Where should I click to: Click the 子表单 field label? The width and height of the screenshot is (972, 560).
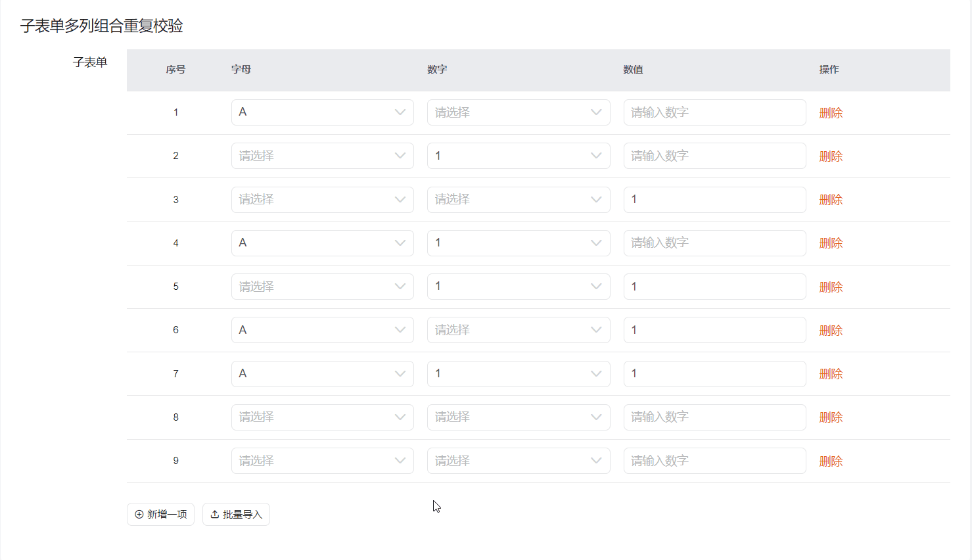tap(90, 62)
